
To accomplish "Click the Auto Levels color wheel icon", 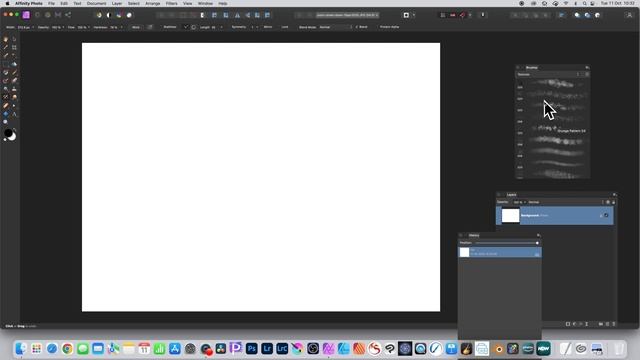I will 99,15.
